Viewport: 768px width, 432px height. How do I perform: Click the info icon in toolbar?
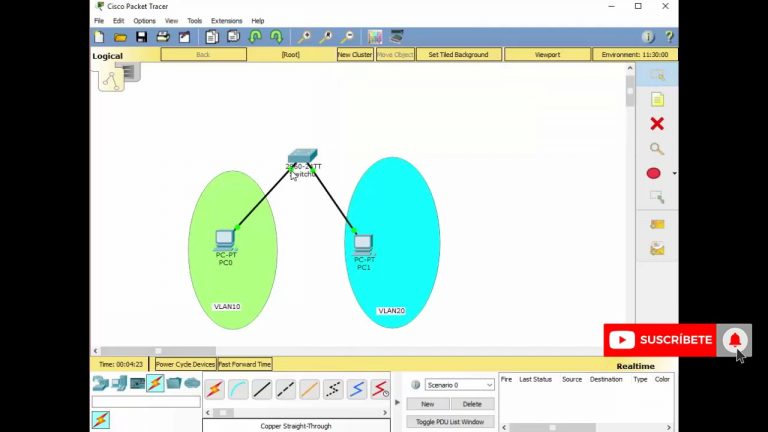pyautogui.click(x=648, y=37)
